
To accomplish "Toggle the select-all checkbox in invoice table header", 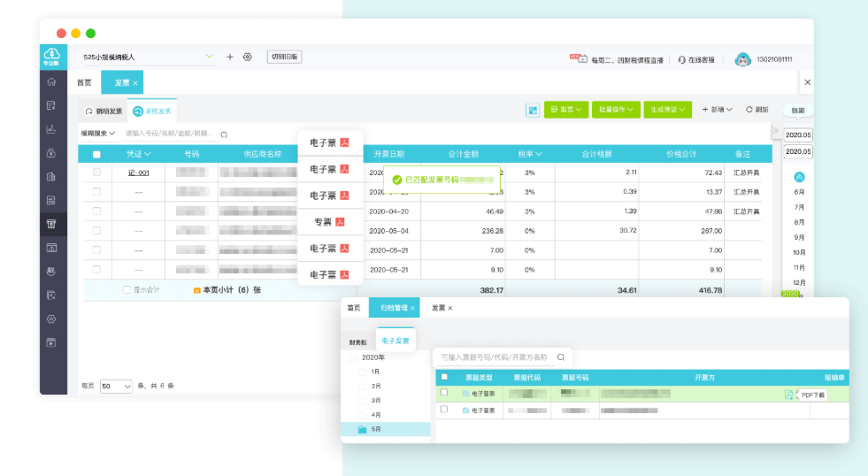I will point(96,154).
